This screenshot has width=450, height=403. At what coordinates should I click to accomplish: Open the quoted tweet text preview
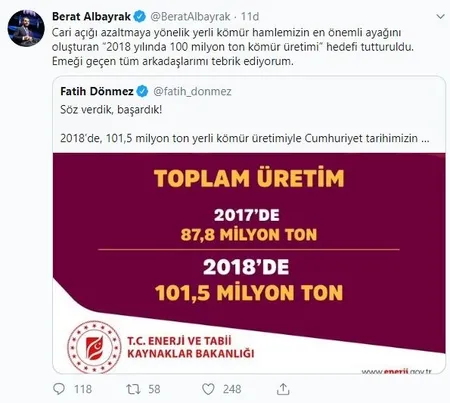[245, 124]
